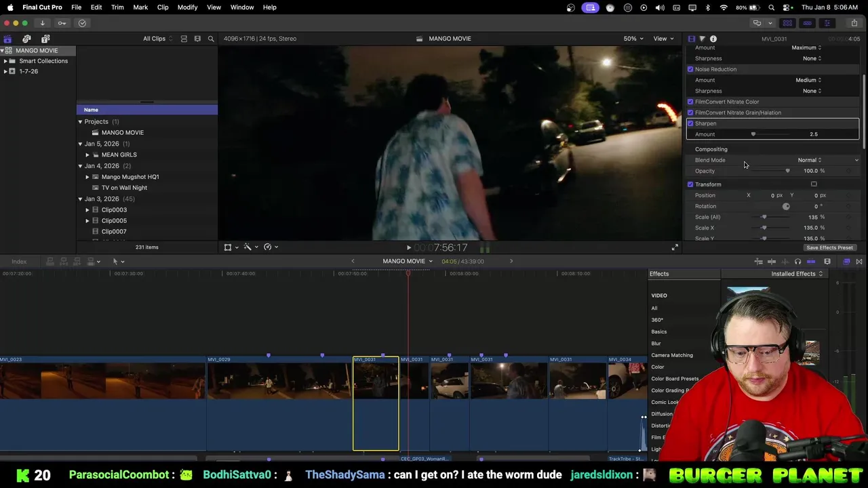The width and height of the screenshot is (868, 488).
Task: Uncheck the Transform checkbox
Action: [690, 184]
